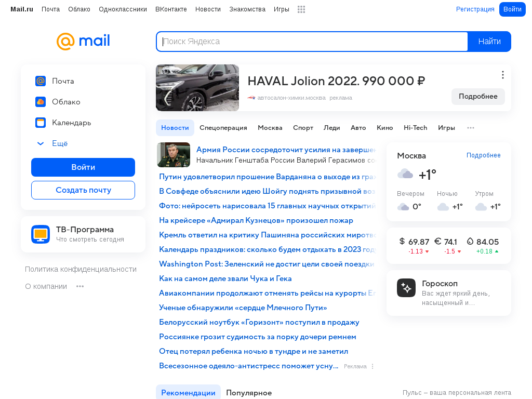This screenshot has height=399, width=532.
Task: Click the current Moscow weather cloud icon
Action: tap(405, 174)
